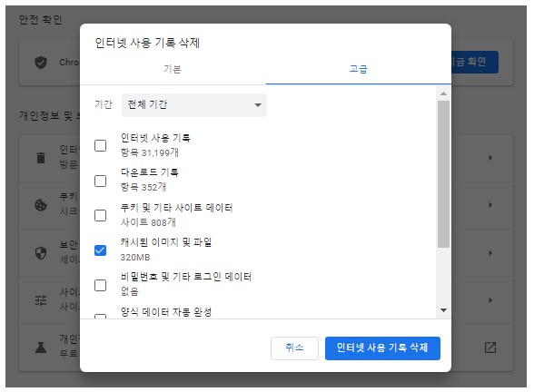Click the blue 인터넷 사용 기록 삭제 button
The width and height of the screenshot is (534, 392).
[382, 348]
